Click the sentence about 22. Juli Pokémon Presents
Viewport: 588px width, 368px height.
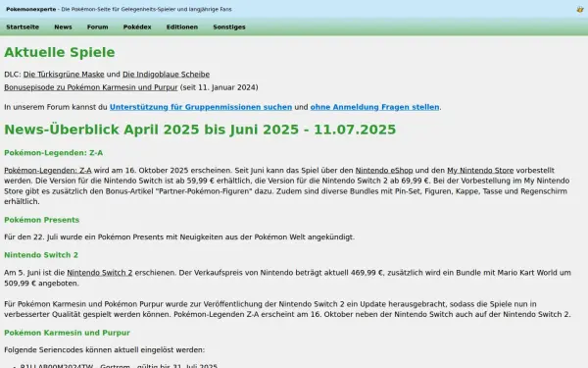179,237
